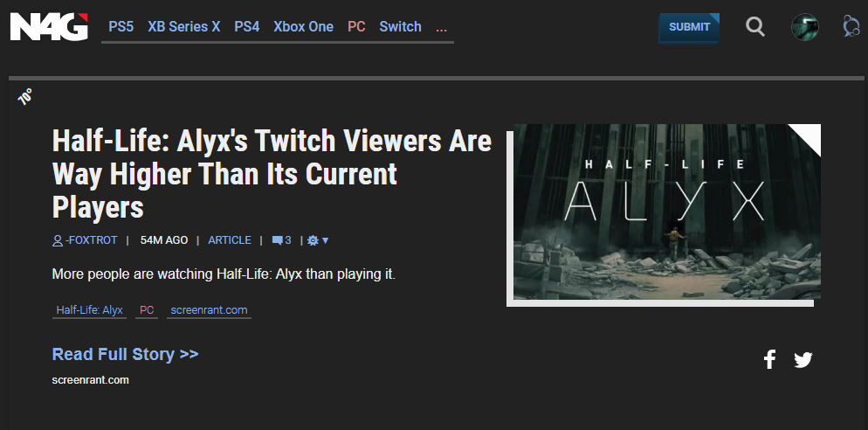Switch to the XB Series X channel

click(183, 27)
